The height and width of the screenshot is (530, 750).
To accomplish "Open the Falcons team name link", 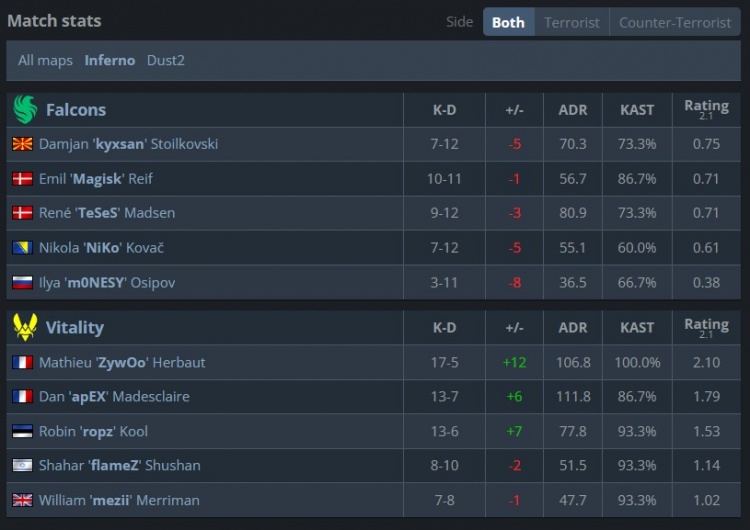I will coord(76,110).
